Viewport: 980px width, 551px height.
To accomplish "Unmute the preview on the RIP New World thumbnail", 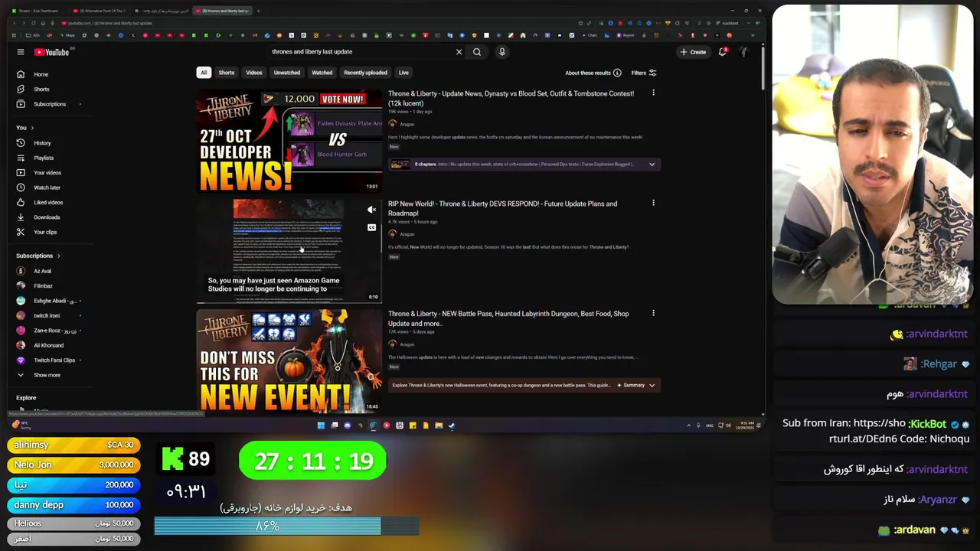I will point(371,210).
